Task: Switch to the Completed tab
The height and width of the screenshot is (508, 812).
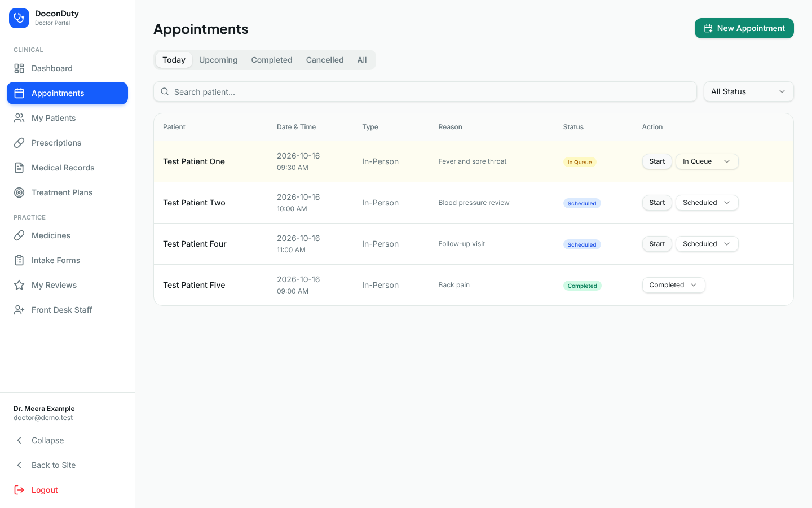Action: click(272, 60)
